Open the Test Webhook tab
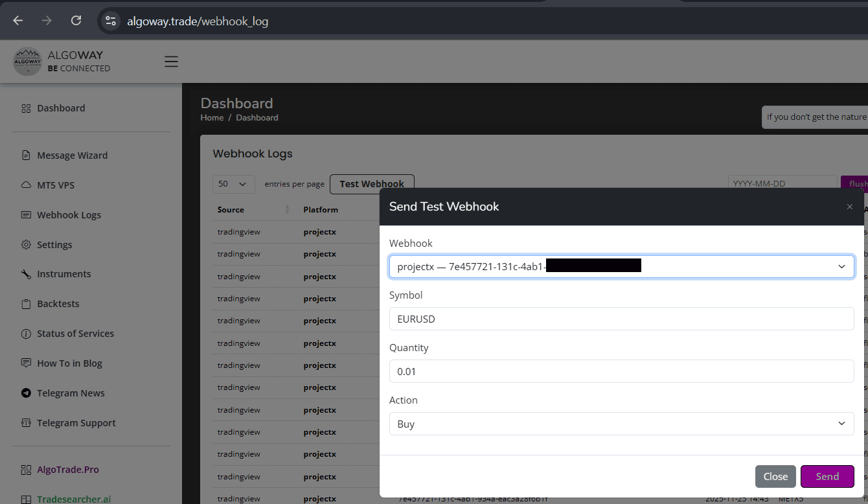 pos(372,184)
